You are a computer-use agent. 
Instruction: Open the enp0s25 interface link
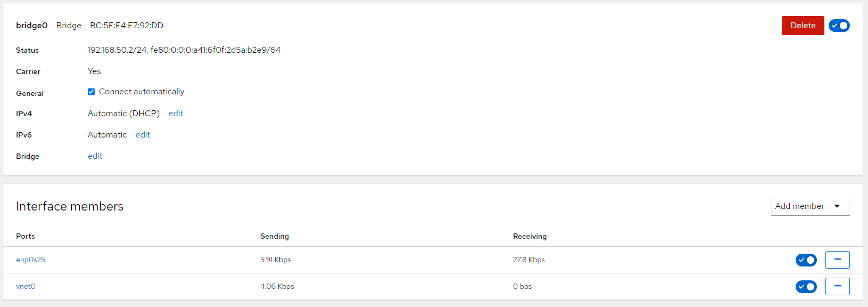coord(30,260)
